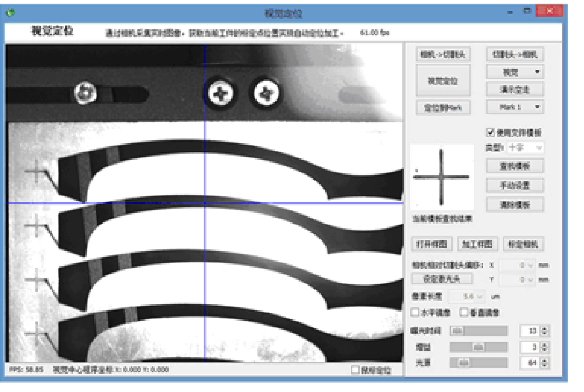The image size is (584, 392).
Task: Click the 标定相机 button
Action: 523,244
